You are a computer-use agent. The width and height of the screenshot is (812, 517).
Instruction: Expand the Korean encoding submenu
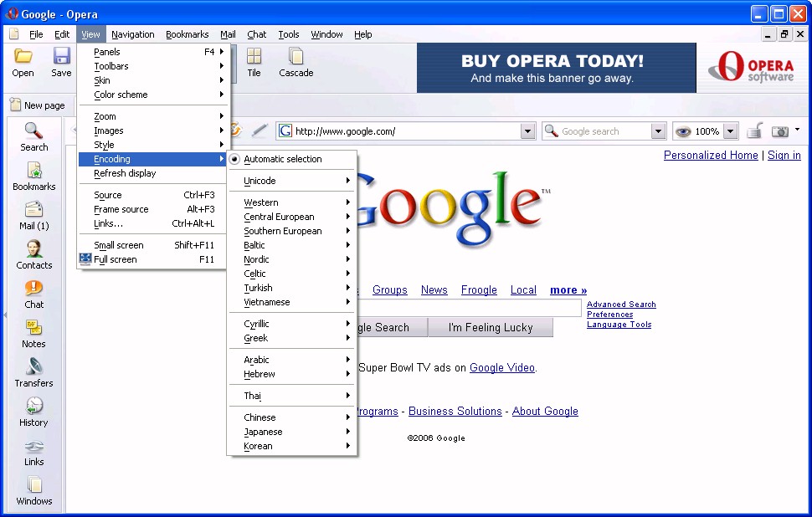click(292, 446)
